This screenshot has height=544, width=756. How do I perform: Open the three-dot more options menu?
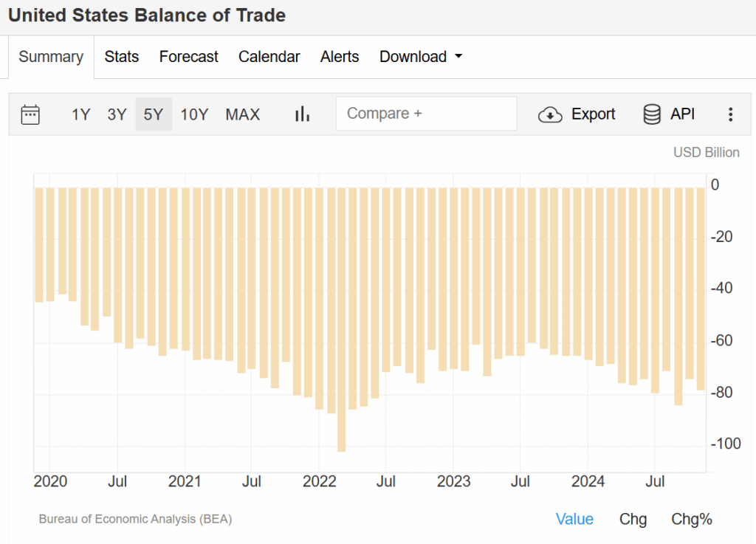[x=730, y=114]
